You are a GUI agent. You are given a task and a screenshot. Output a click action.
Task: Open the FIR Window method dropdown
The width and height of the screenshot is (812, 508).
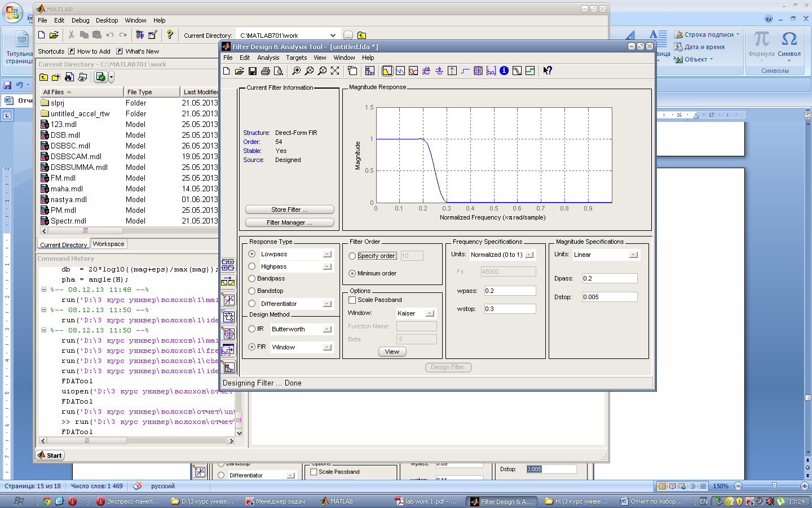327,347
